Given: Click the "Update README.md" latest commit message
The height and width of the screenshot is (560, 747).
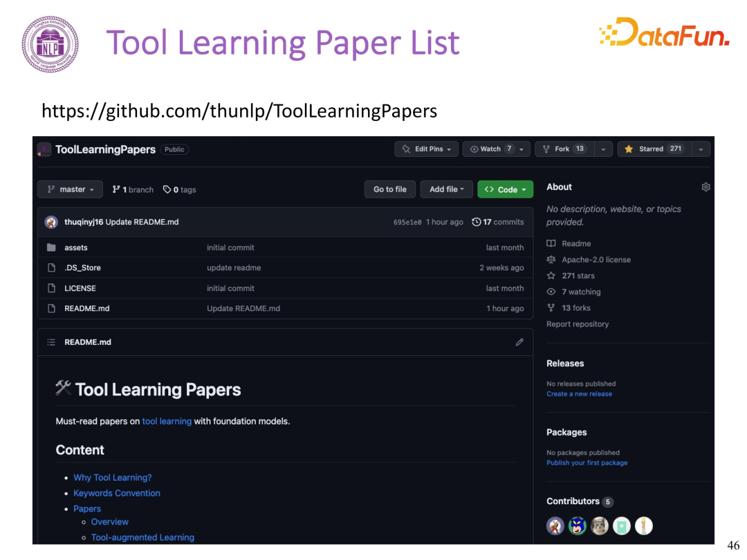Looking at the screenshot, I should 142,222.
